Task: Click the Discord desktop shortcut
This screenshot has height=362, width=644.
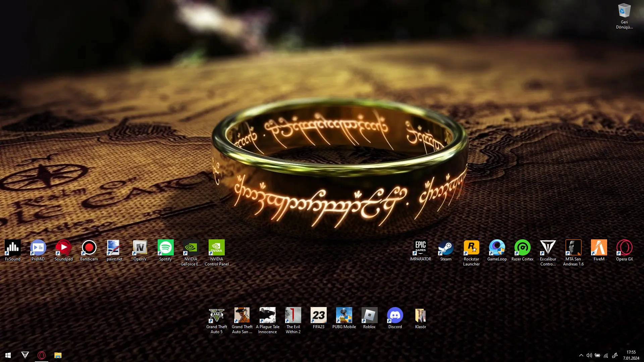Action: 395,318
